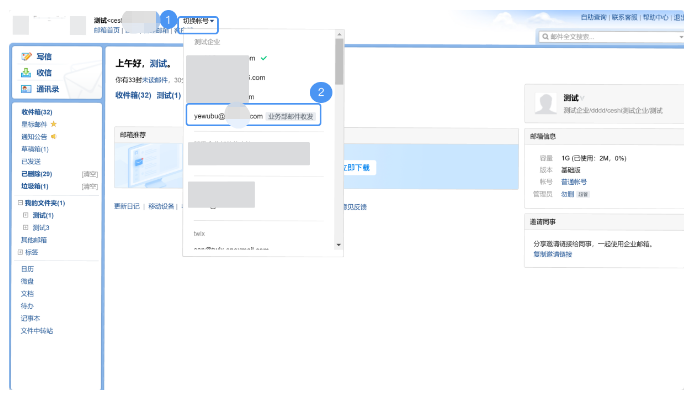Open 文件中转站 in the sidebar

point(37,331)
